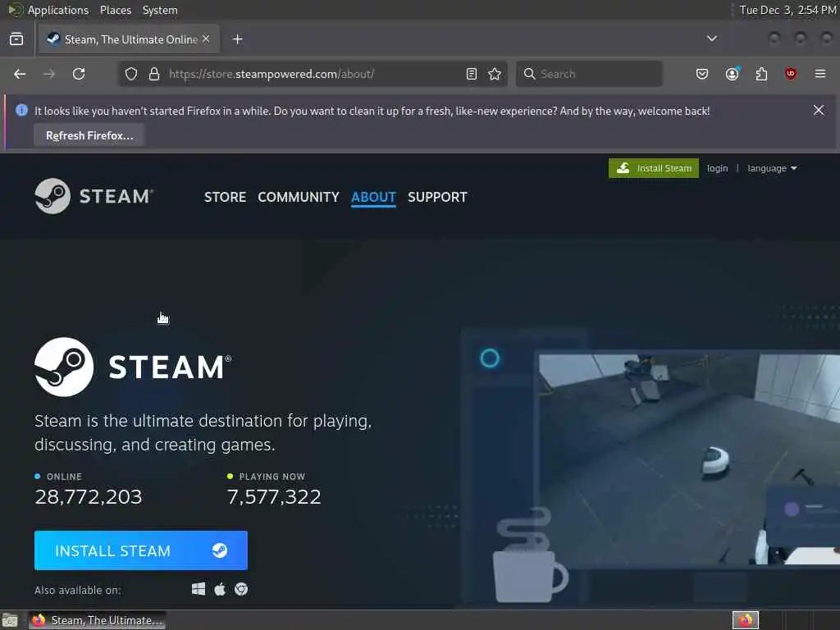Click the uBlock Origin extension icon

pos(790,74)
